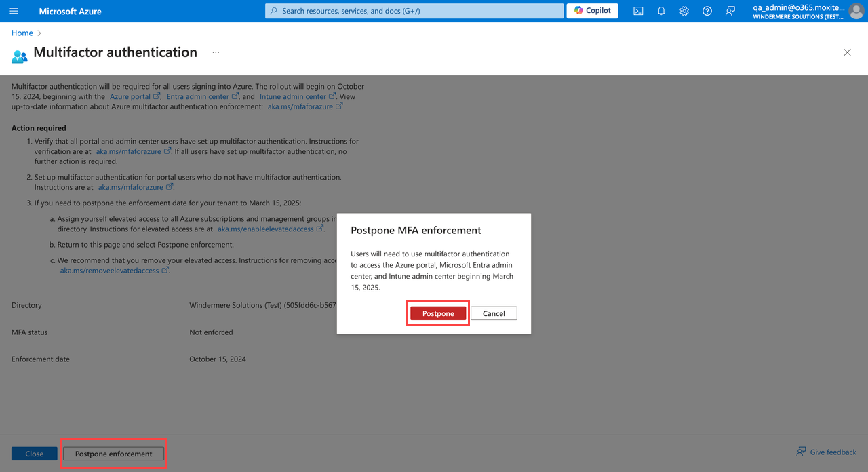The width and height of the screenshot is (868, 472).
Task: Open the qa_admin account avatar
Action: (856, 11)
